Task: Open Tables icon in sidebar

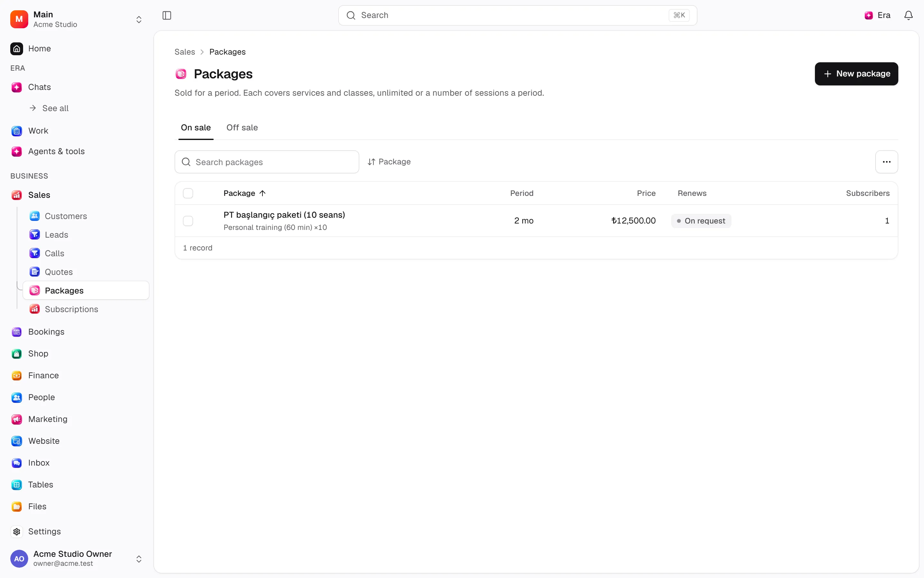Action: (16, 484)
